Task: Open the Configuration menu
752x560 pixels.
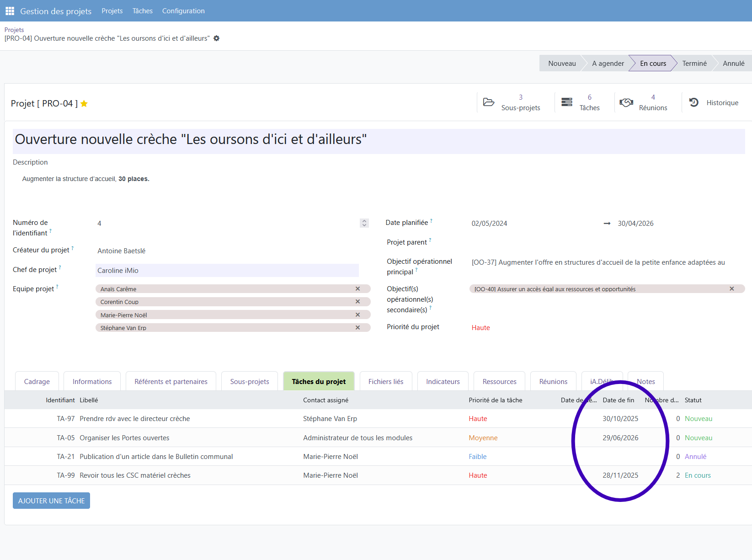Action: tap(183, 11)
